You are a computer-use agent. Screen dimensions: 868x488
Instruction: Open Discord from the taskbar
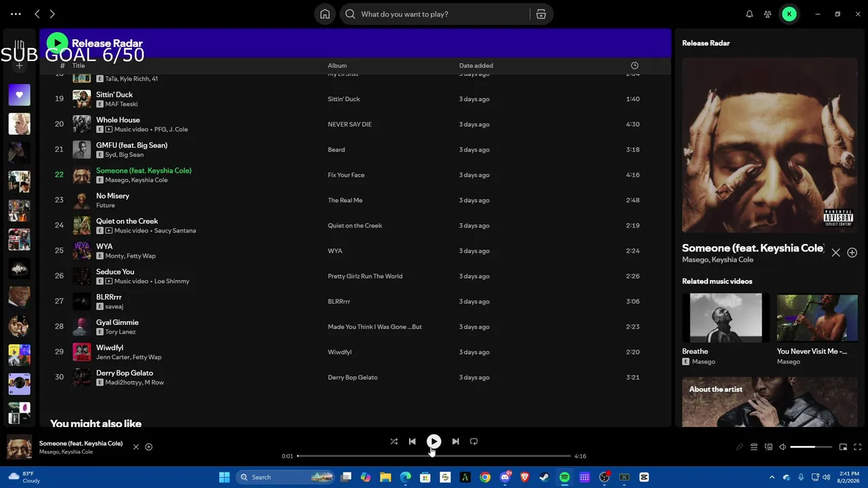[x=505, y=477]
